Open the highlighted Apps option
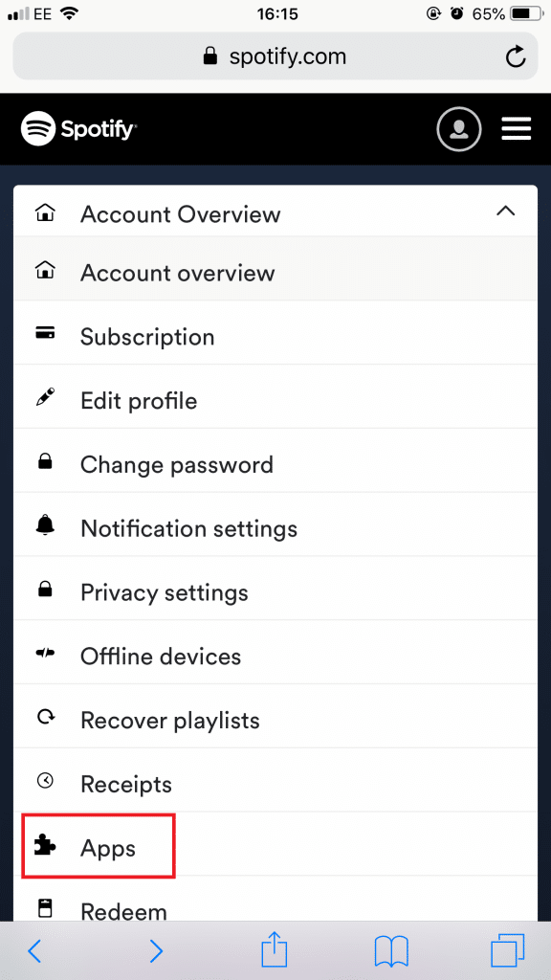 (108, 846)
